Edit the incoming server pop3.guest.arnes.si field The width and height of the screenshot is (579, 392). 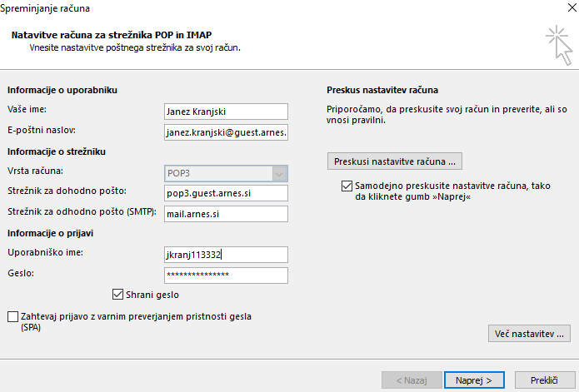226,193
